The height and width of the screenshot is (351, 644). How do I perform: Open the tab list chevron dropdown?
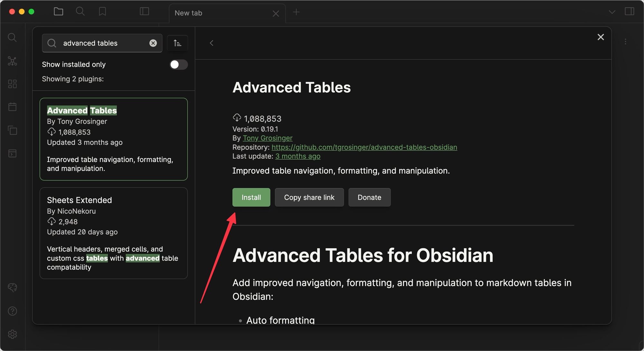612,11
